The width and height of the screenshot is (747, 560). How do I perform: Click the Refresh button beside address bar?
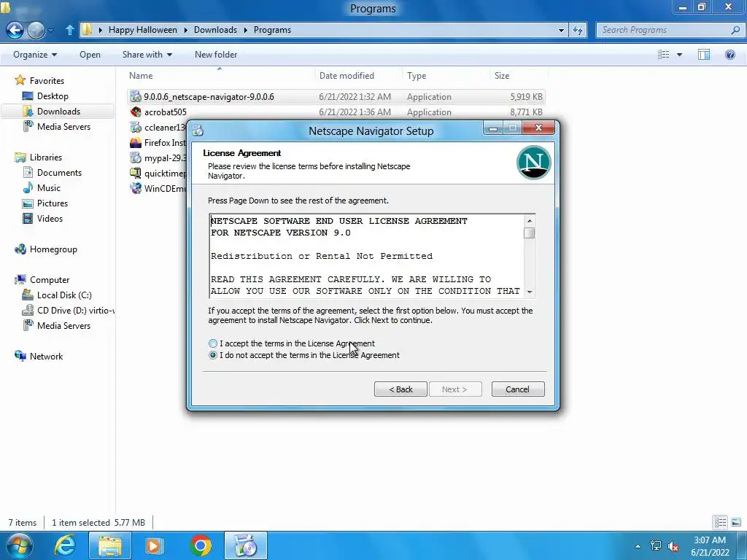pos(578,30)
